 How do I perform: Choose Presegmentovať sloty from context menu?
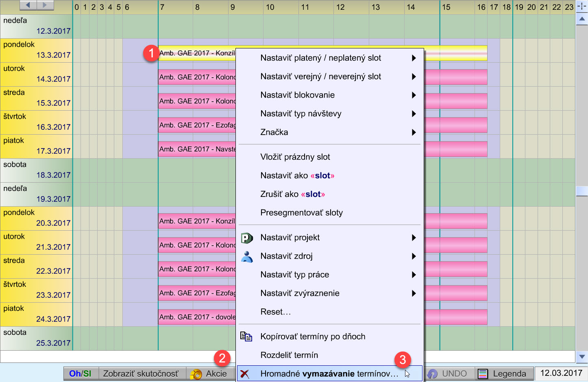(x=301, y=213)
